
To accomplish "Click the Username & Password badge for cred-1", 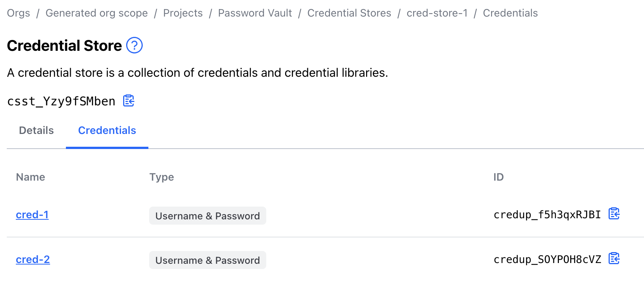I will [x=208, y=216].
